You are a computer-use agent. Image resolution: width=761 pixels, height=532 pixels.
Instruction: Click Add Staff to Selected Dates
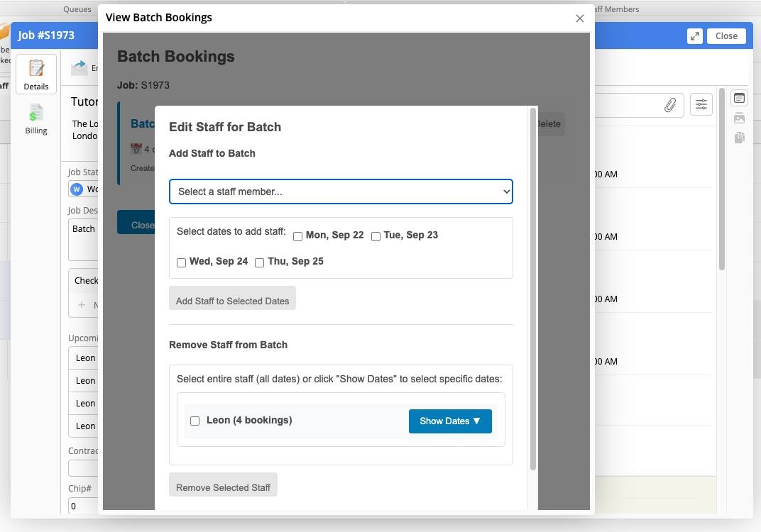point(232,300)
